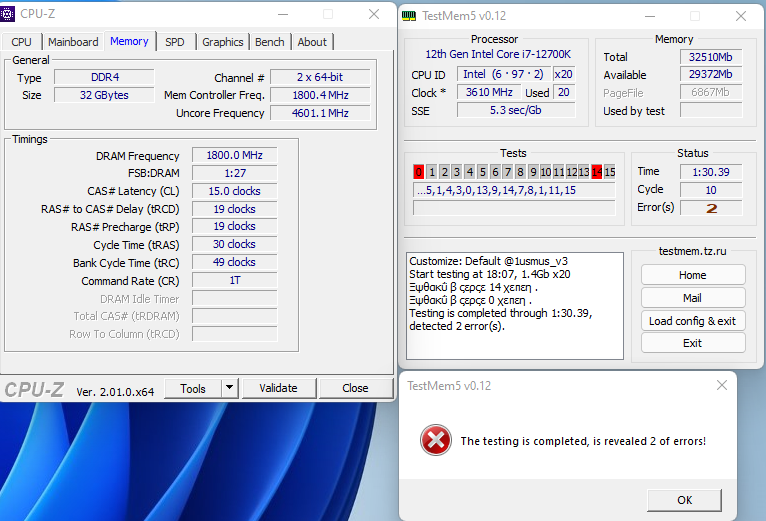The height and width of the screenshot is (521, 766).
Task: Click the DDR4 memory type field
Action: tap(105, 77)
